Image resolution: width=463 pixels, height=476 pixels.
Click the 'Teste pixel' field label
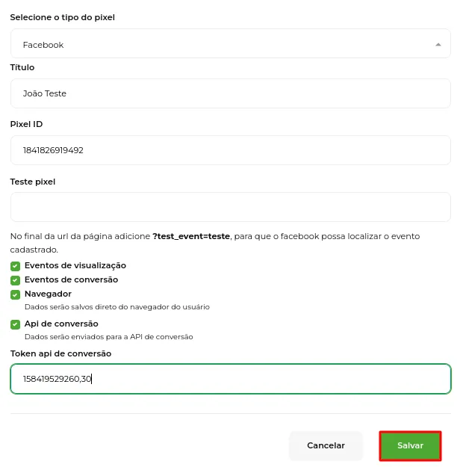coord(33,182)
